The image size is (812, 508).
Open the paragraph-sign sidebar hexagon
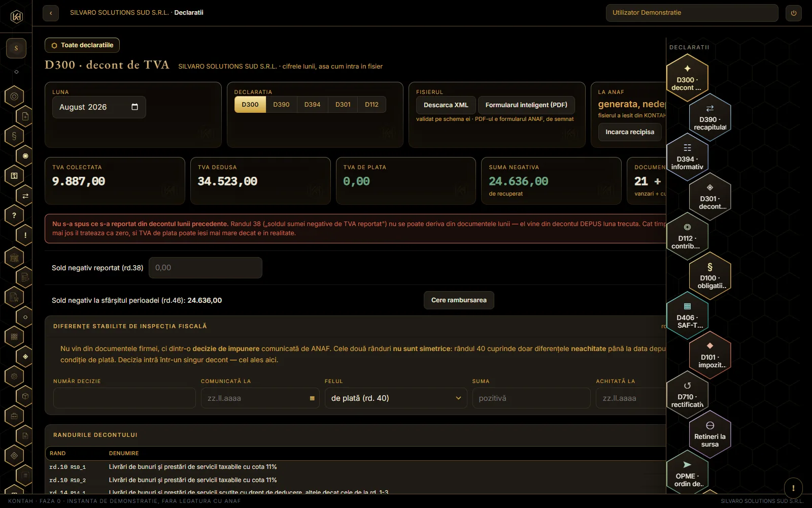(x=14, y=136)
